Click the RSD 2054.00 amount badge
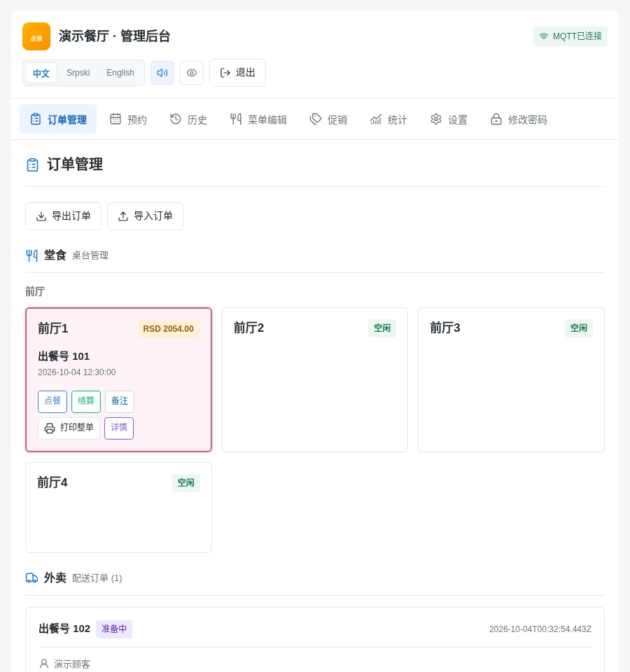Screen dimensions: 630x672 point(169,329)
